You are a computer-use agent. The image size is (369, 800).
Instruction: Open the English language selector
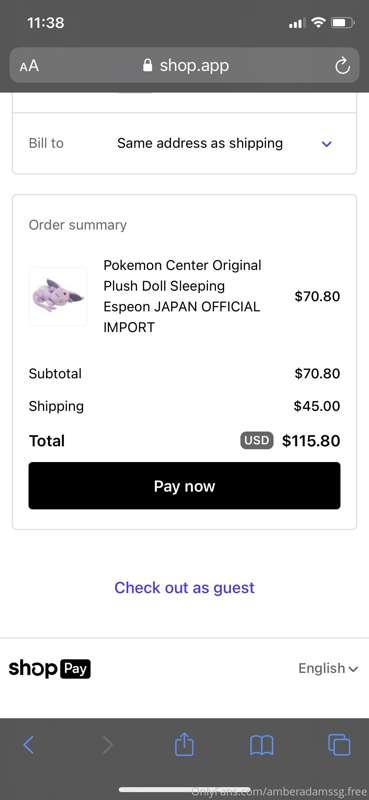click(x=328, y=668)
